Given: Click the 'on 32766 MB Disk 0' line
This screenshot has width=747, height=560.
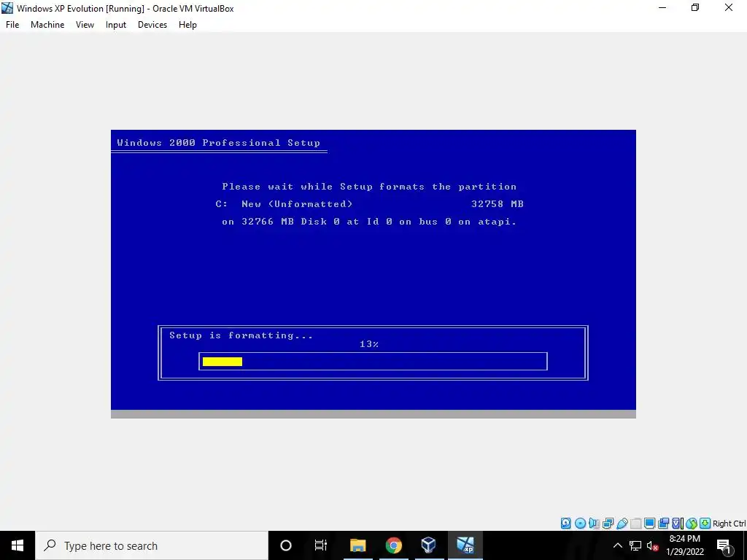Looking at the screenshot, I should point(369,222).
